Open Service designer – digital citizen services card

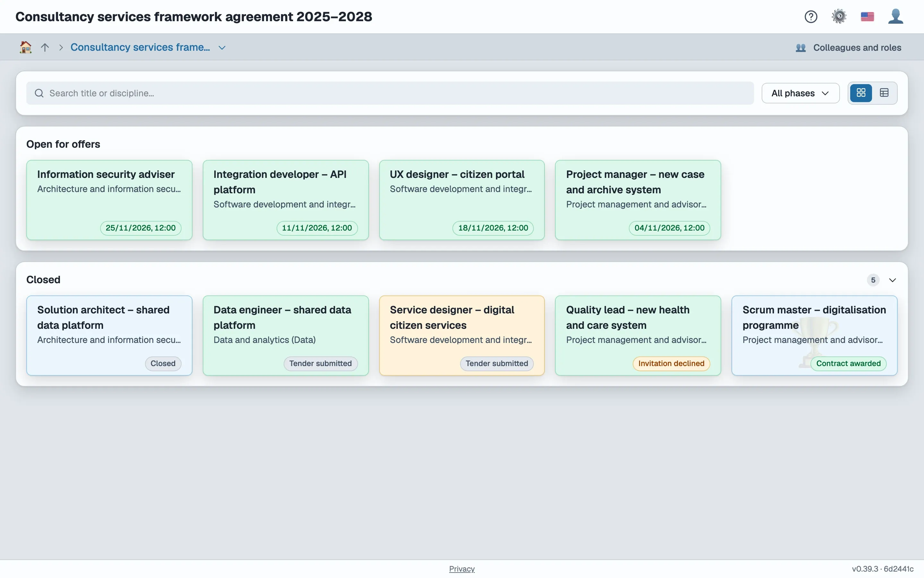(x=462, y=335)
